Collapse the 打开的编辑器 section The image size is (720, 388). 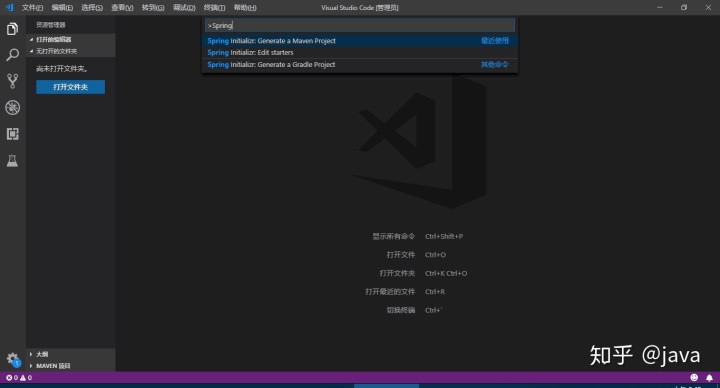(x=70, y=39)
